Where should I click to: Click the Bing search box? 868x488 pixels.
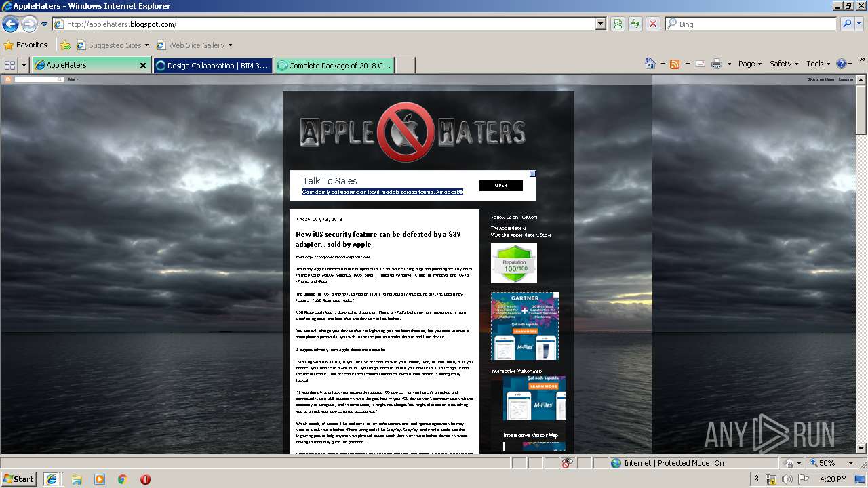click(751, 24)
